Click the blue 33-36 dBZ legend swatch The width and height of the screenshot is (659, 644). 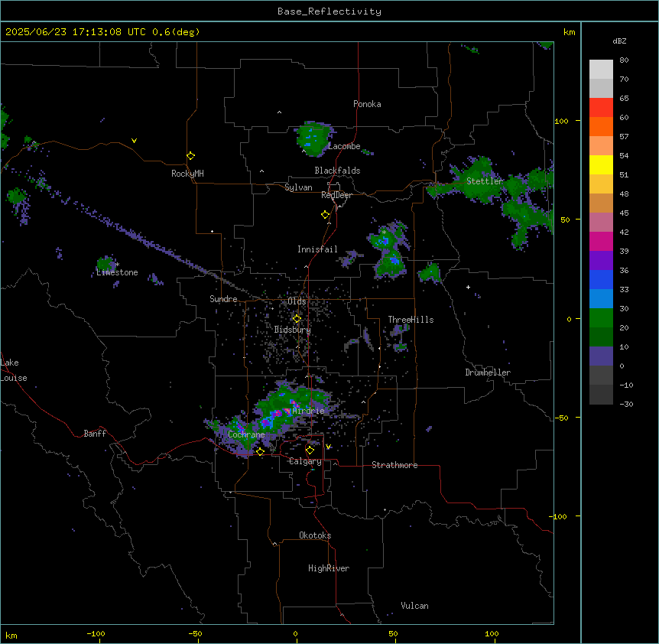pos(601,279)
